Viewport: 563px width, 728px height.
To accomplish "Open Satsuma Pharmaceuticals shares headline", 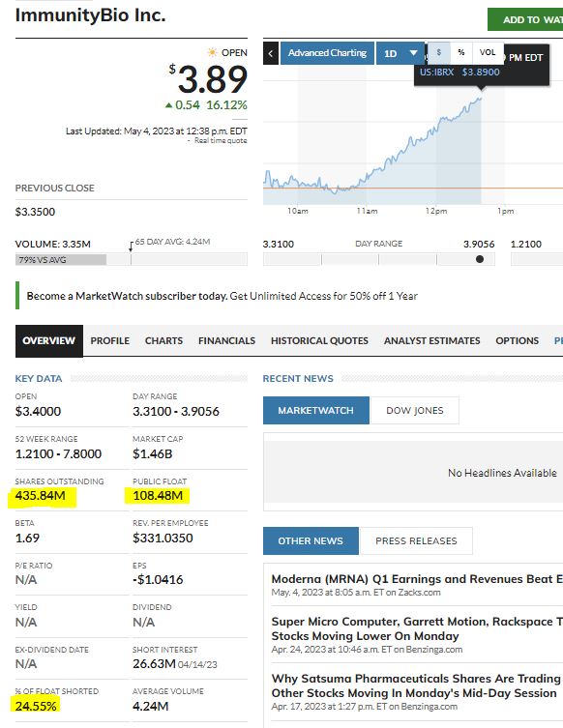I will coord(416,685).
